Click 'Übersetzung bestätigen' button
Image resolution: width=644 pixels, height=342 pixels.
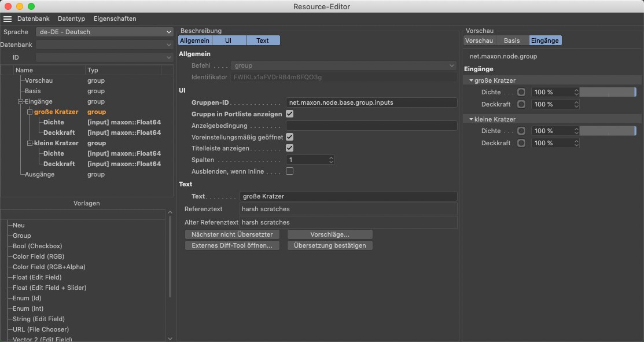pyautogui.click(x=330, y=245)
